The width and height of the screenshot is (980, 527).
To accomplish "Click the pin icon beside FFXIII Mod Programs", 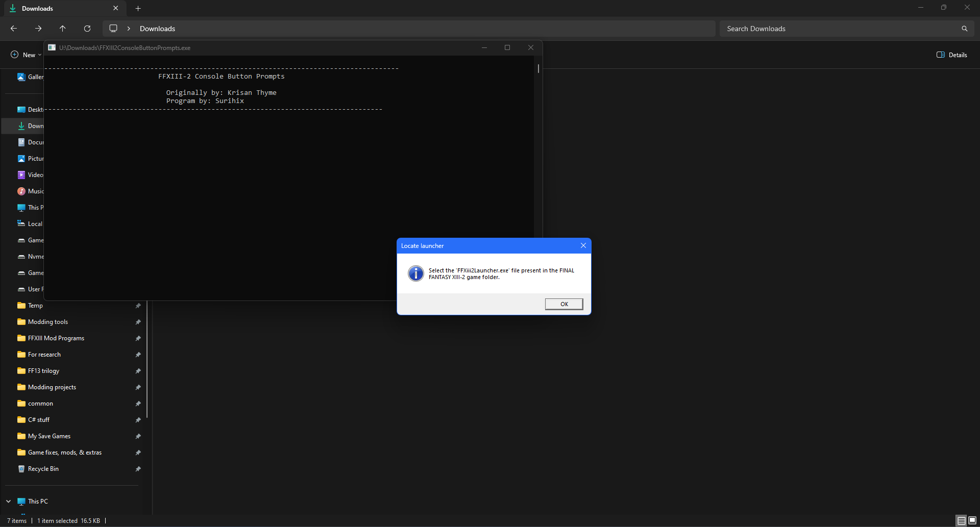I will point(138,338).
